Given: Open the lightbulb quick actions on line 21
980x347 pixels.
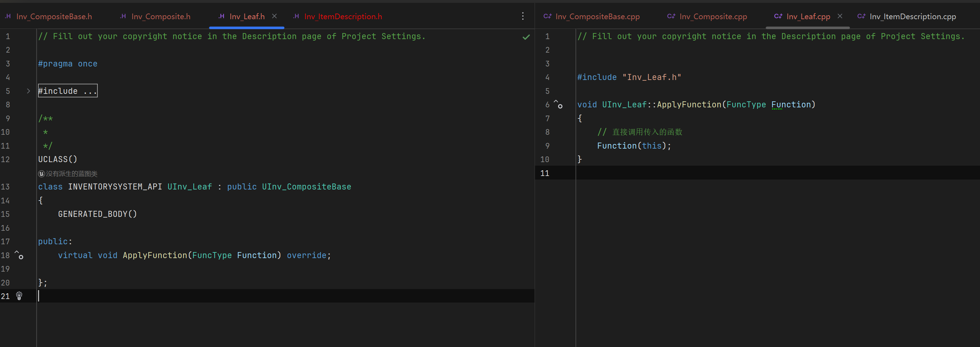Looking at the screenshot, I should [19, 296].
